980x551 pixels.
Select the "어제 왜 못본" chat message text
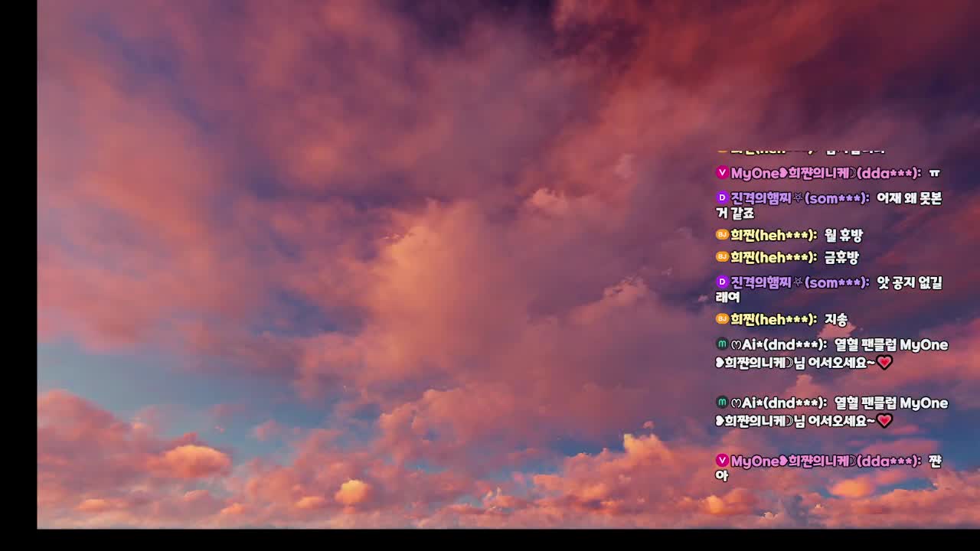coord(828,206)
